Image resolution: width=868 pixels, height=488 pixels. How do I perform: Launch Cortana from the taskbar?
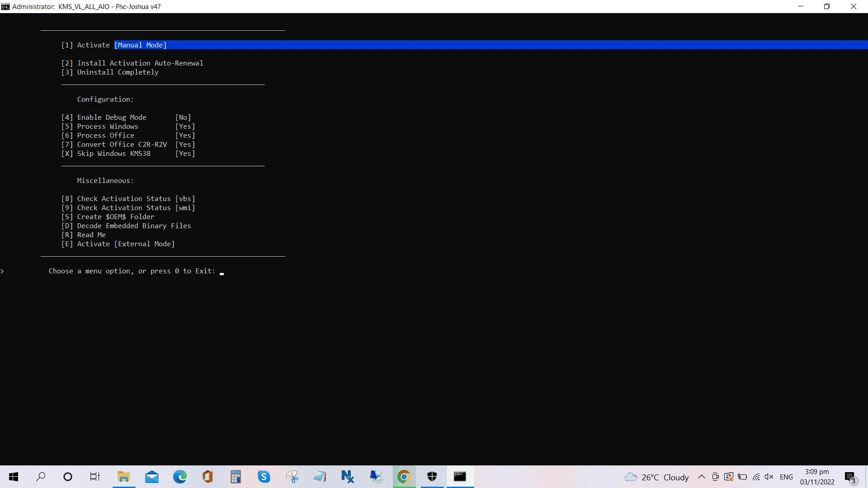pyautogui.click(x=68, y=477)
